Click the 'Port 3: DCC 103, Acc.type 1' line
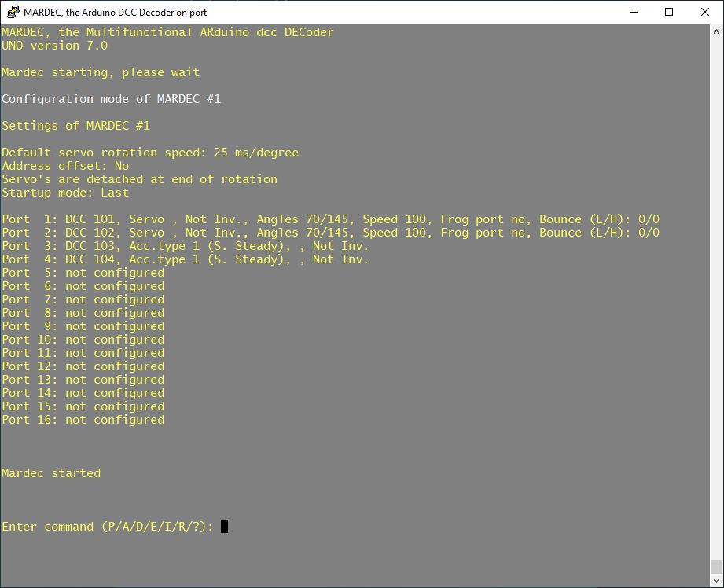The image size is (724, 588). pyautogui.click(x=186, y=246)
